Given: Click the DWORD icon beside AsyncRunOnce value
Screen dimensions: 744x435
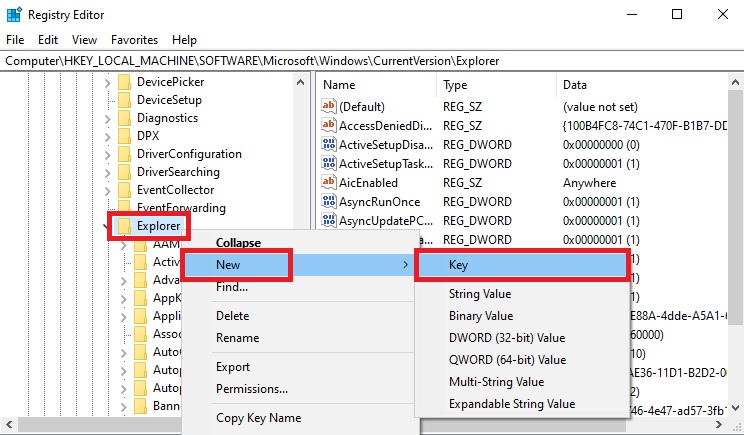Looking at the screenshot, I should (328, 201).
